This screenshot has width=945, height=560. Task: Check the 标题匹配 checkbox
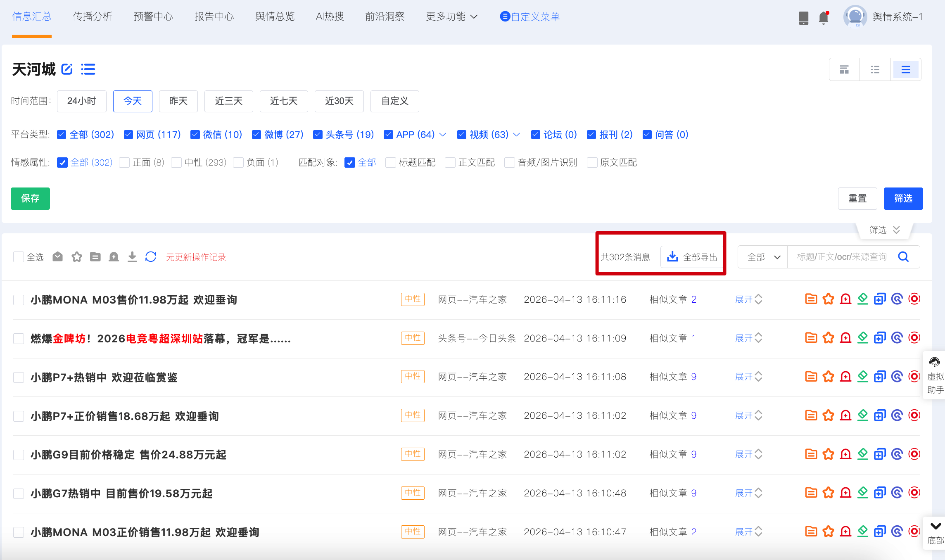[390, 162]
